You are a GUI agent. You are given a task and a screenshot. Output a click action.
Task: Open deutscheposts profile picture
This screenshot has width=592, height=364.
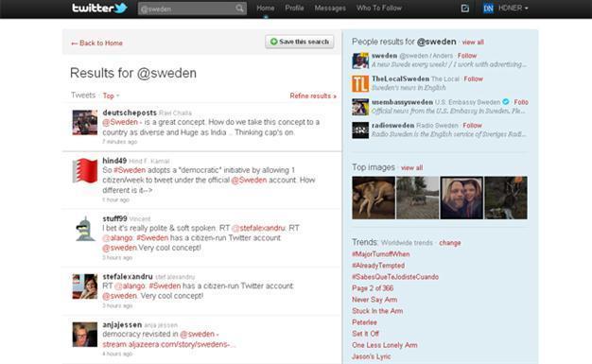point(85,122)
